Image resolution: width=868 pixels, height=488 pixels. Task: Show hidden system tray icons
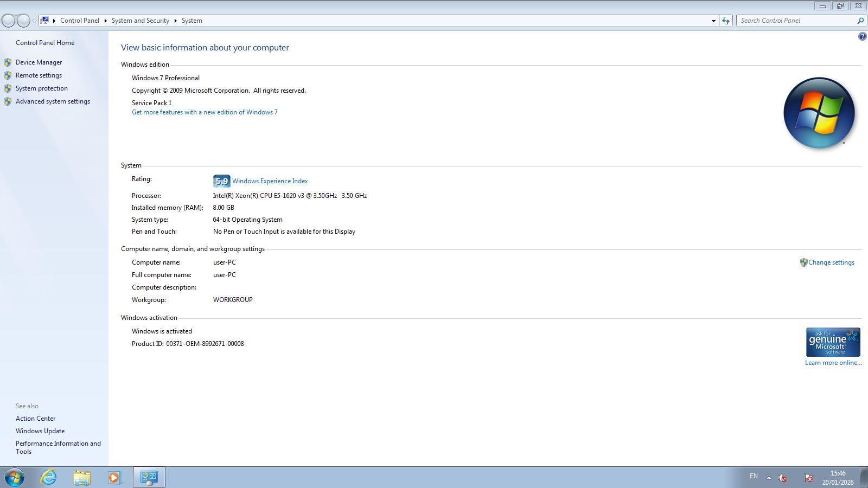[769, 478]
